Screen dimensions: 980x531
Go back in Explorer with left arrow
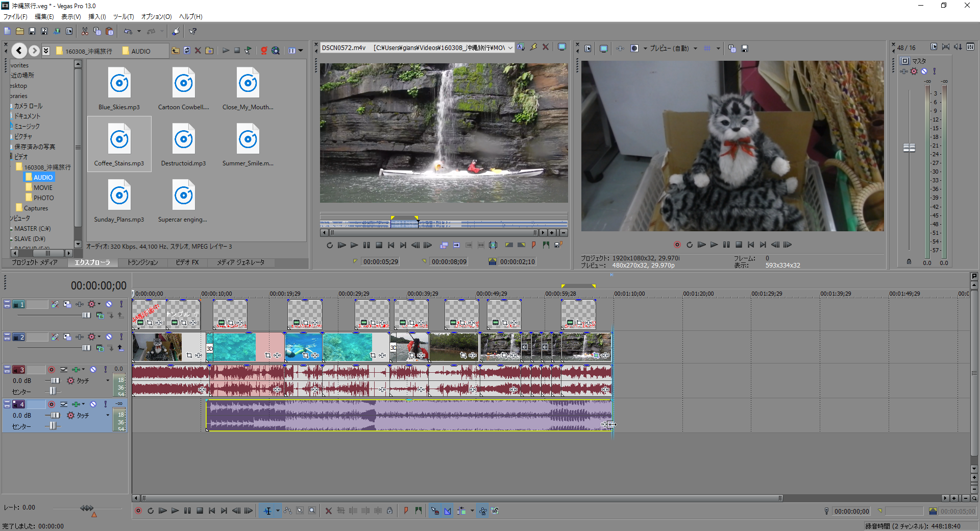[x=19, y=51]
